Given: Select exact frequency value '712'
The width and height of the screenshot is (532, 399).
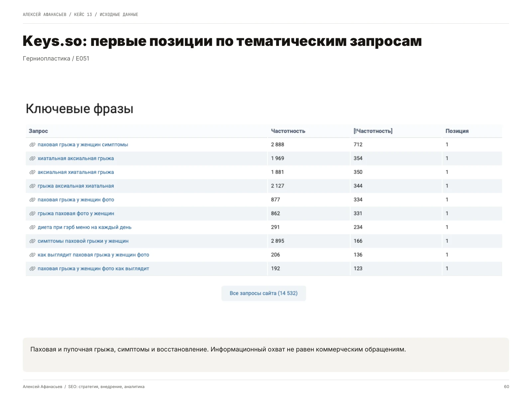Looking at the screenshot, I should tap(358, 145).
